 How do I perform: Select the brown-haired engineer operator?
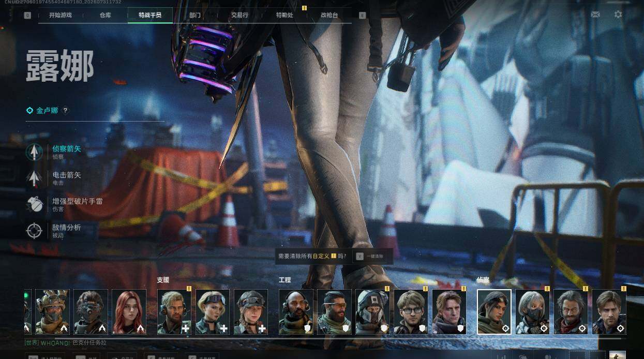tap(449, 312)
